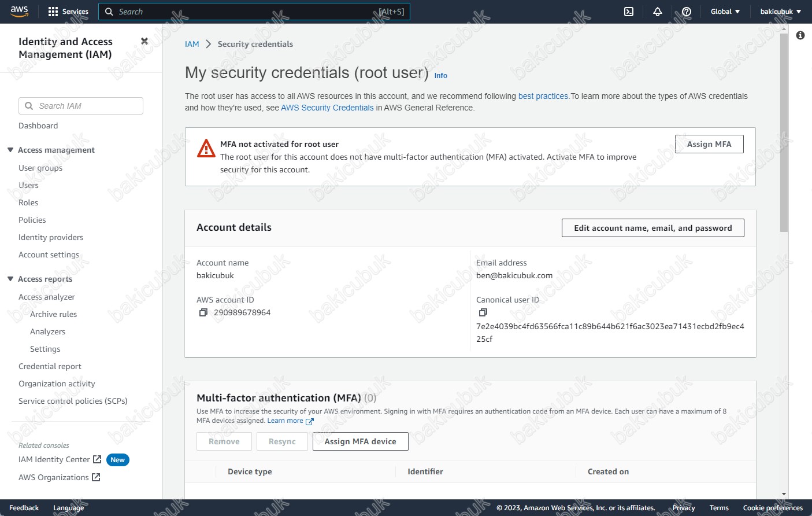Click the MFA warning triangle icon
The height and width of the screenshot is (516, 812).
click(206, 148)
